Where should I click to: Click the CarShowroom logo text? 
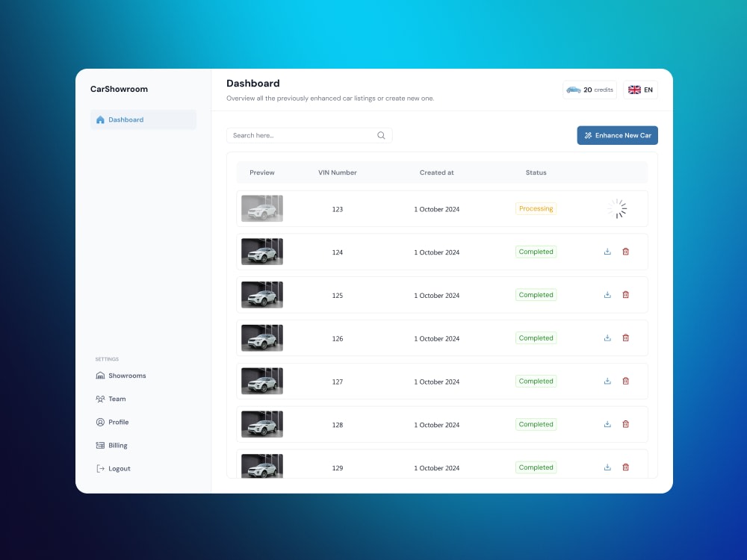[119, 89]
